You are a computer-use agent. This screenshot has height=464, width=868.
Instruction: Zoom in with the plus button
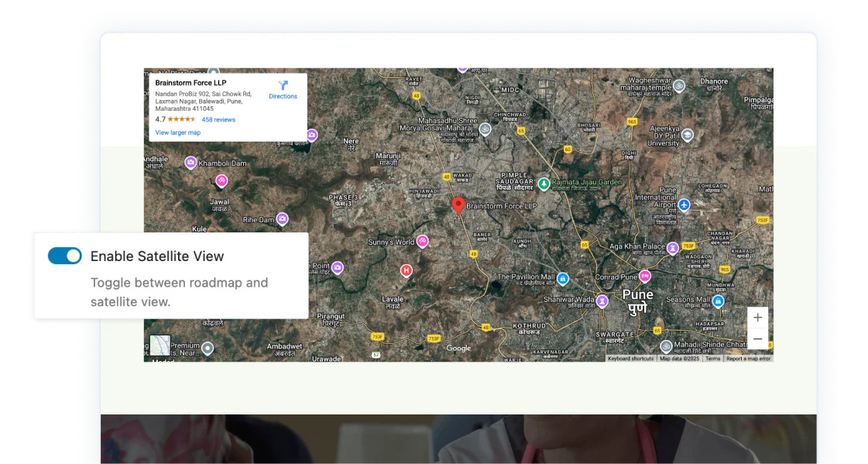click(x=757, y=318)
